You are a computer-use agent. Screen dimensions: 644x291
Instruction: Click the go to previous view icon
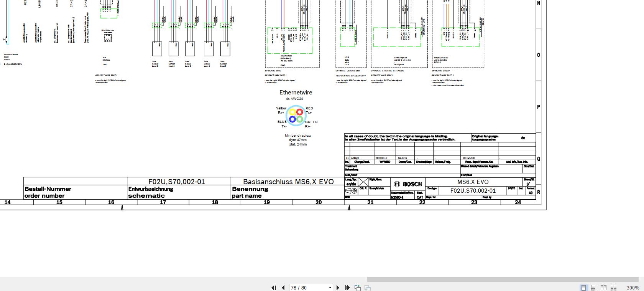click(x=358, y=288)
